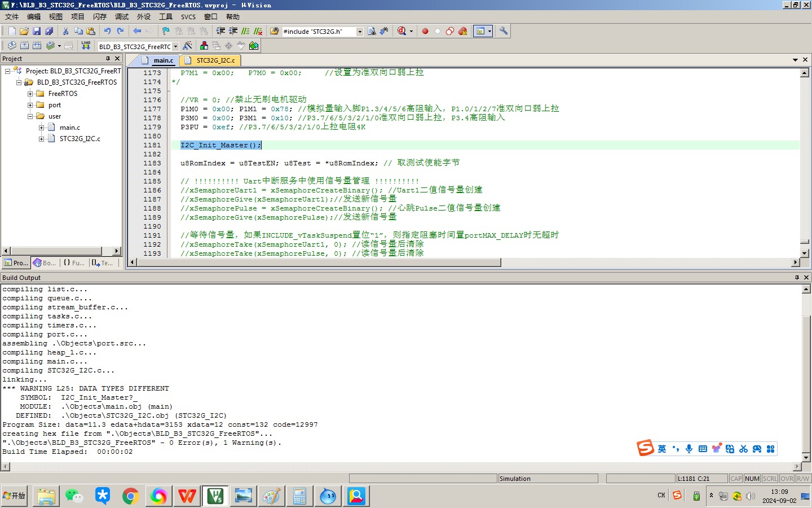812x508 pixels.
Task: Select the main.c editor tab
Action: 158,60
